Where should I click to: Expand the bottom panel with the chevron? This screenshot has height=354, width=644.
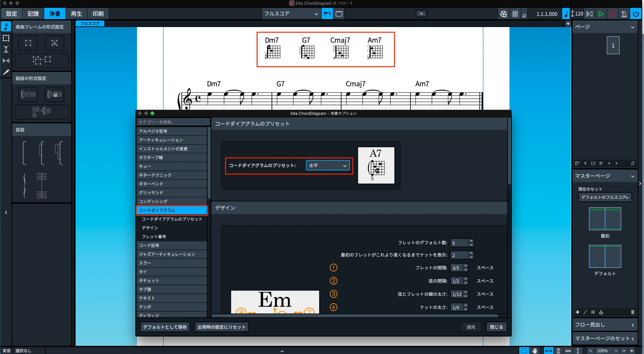click(x=282, y=351)
